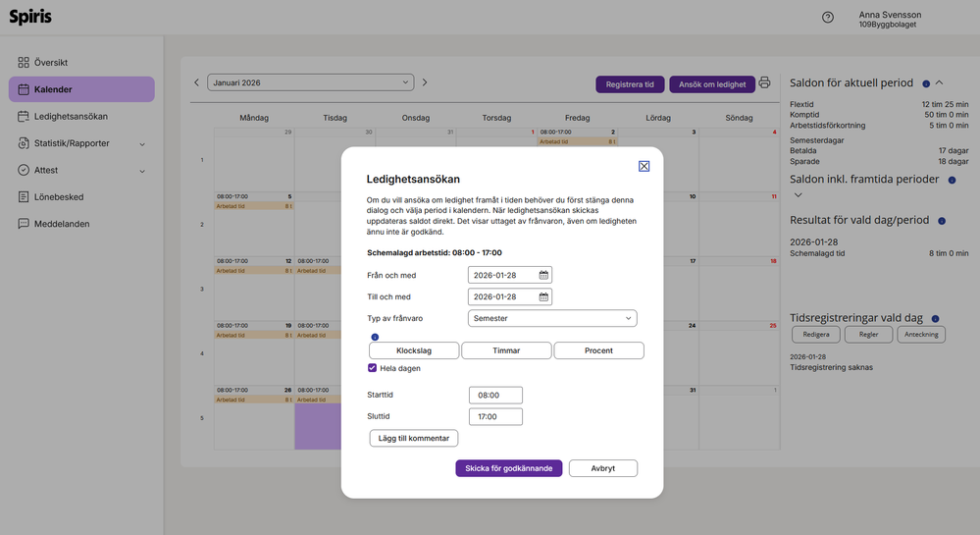Viewport: 980px width, 535px height.
Task: Open calendar picker for Till och med
Action: pyautogui.click(x=544, y=296)
